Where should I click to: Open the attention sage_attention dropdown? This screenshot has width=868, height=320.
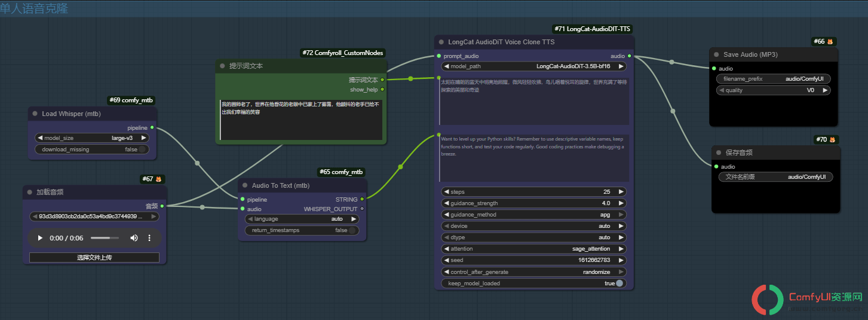point(533,249)
